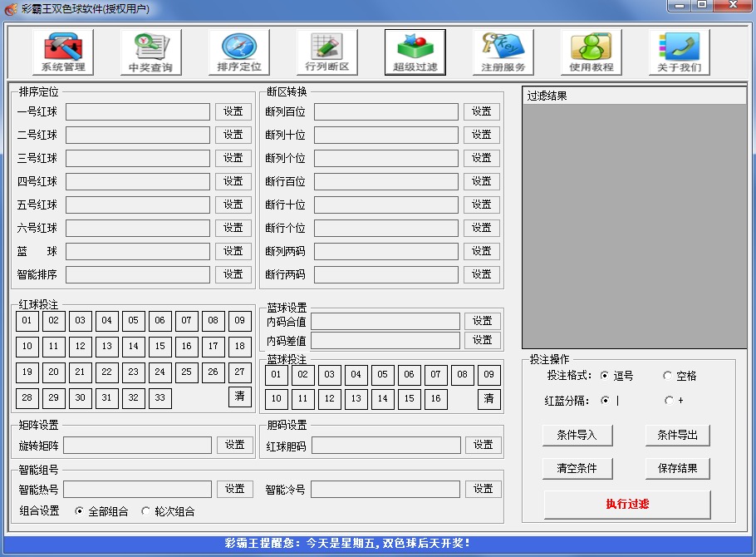Click the 中奖查询 query icon
This screenshot has width=756, height=557.
pos(150,52)
